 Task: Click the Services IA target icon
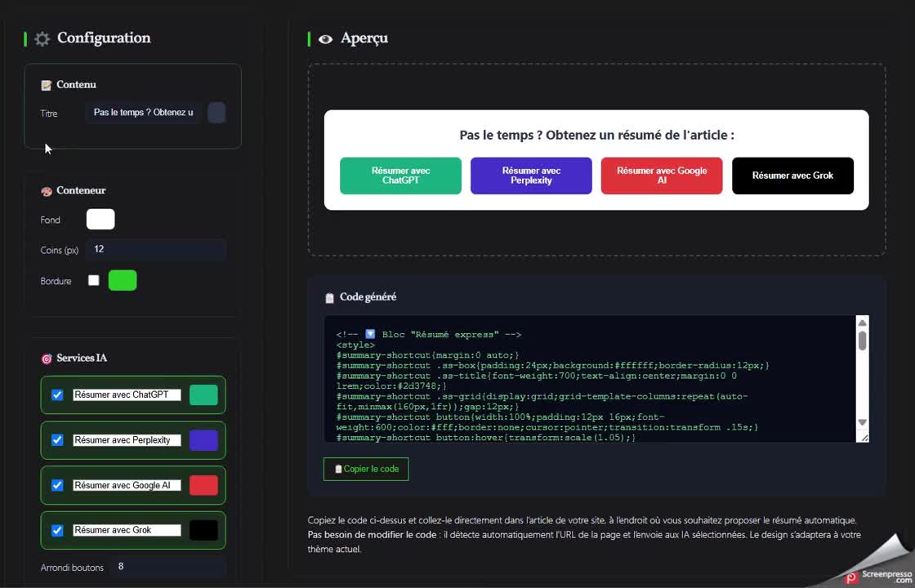(47, 359)
